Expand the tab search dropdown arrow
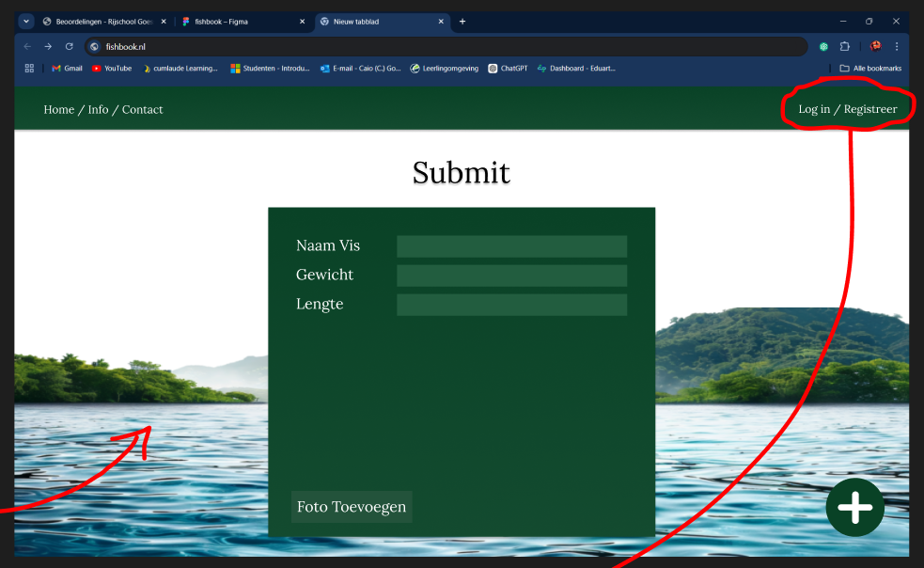 pyautogui.click(x=25, y=22)
